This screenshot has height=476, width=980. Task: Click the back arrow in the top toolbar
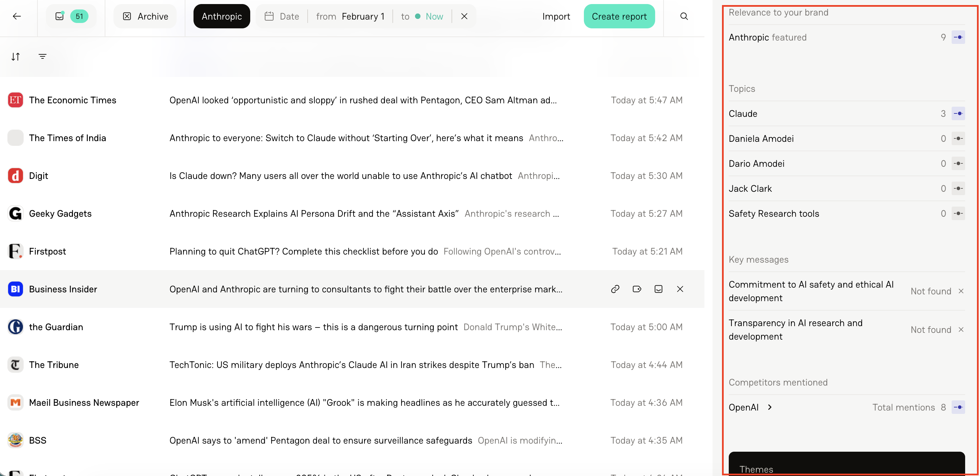(x=17, y=16)
